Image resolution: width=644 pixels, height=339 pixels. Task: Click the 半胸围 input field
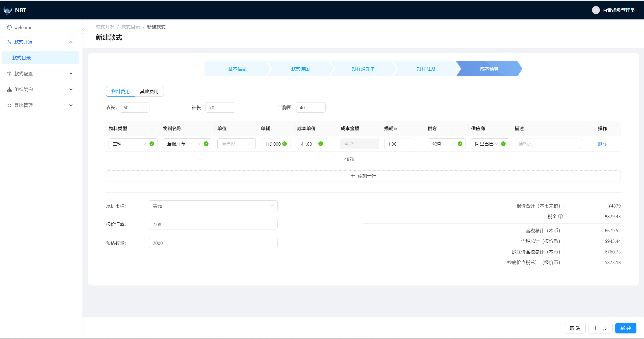click(311, 108)
